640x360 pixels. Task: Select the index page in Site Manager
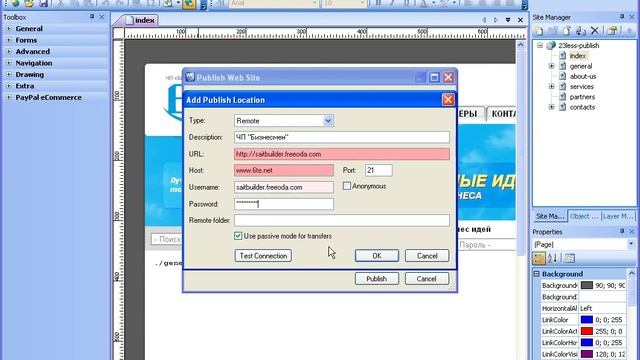coord(578,56)
